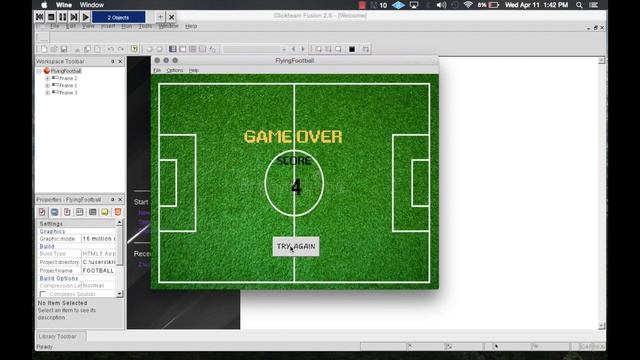
Task: Open the Help menu in the FlyingFootball window
Action: tap(193, 70)
